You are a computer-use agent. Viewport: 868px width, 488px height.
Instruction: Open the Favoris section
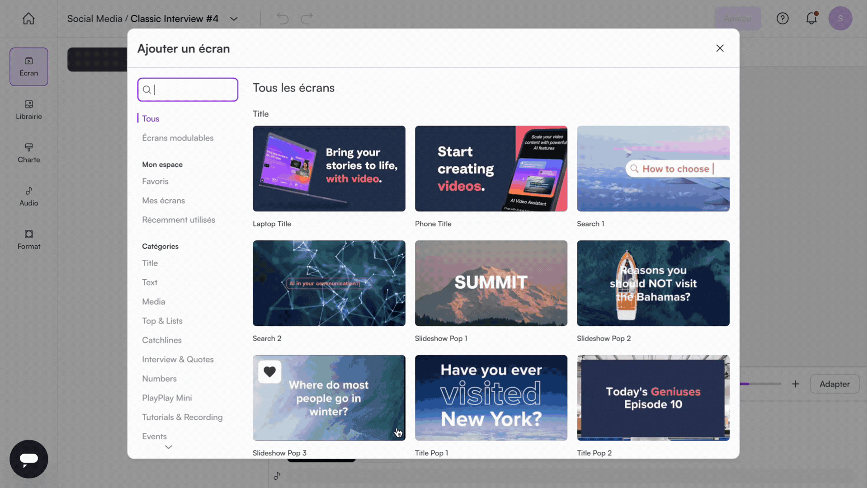click(155, 181)
